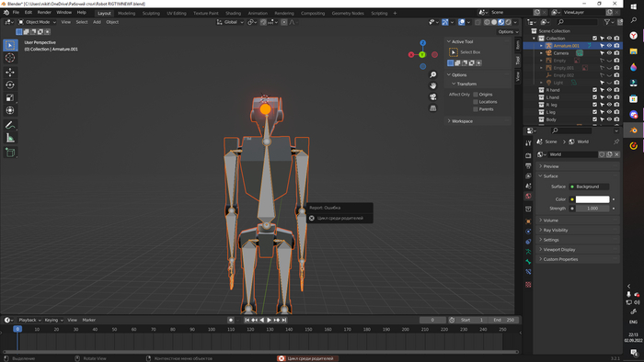This screenshot has height=362, width=644.
Task: Open the Microsoft Store icon in Windows taskbar
Action: pos(634,99)
